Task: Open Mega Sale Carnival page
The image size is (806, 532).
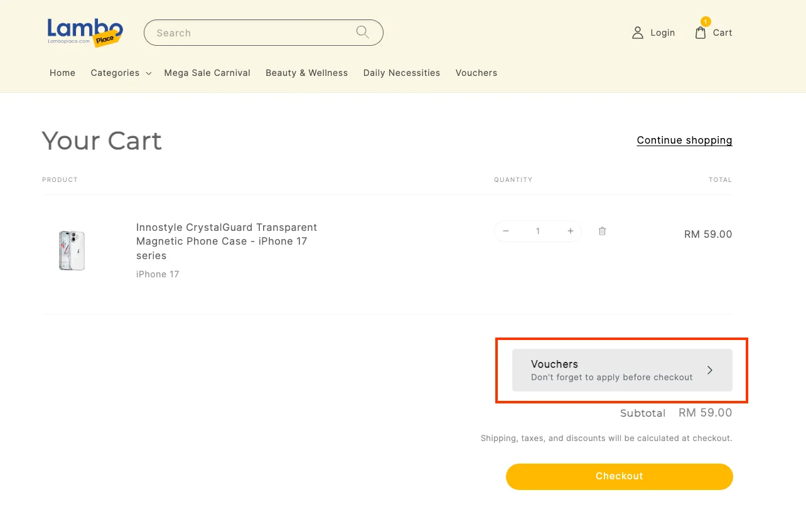Action: [207, 73]
